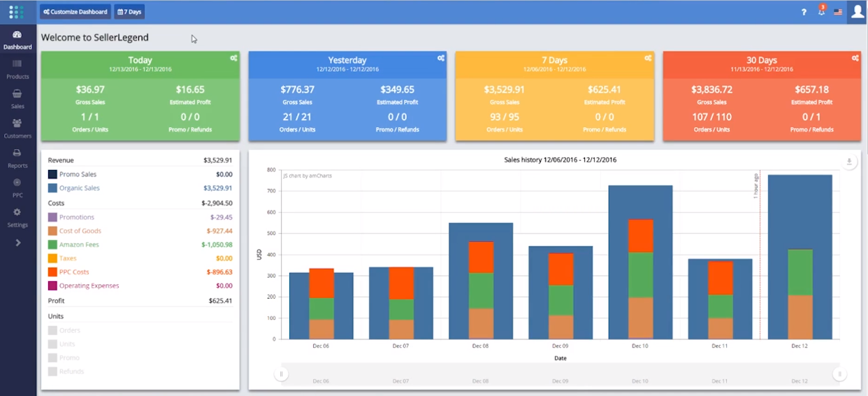Click 30 Days $3,836.72 gross sales
868x396 pixels.
coord(711,90)
